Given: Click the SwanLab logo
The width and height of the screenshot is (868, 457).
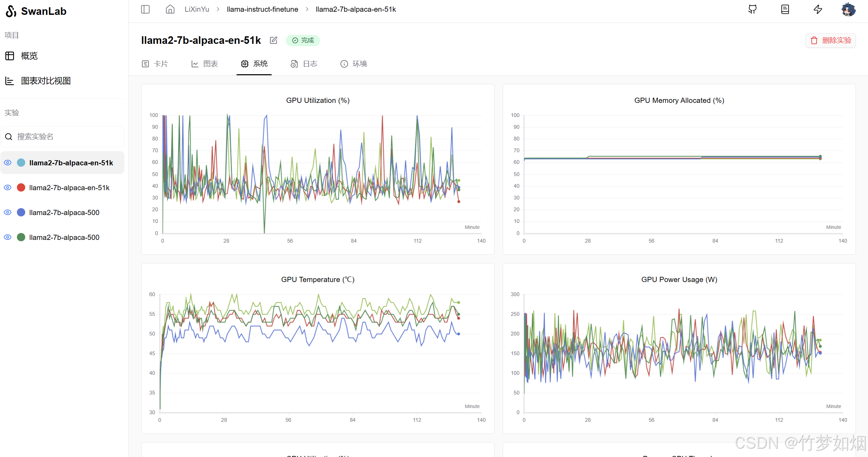Looking at the screenshot, I should pos(36,11).
